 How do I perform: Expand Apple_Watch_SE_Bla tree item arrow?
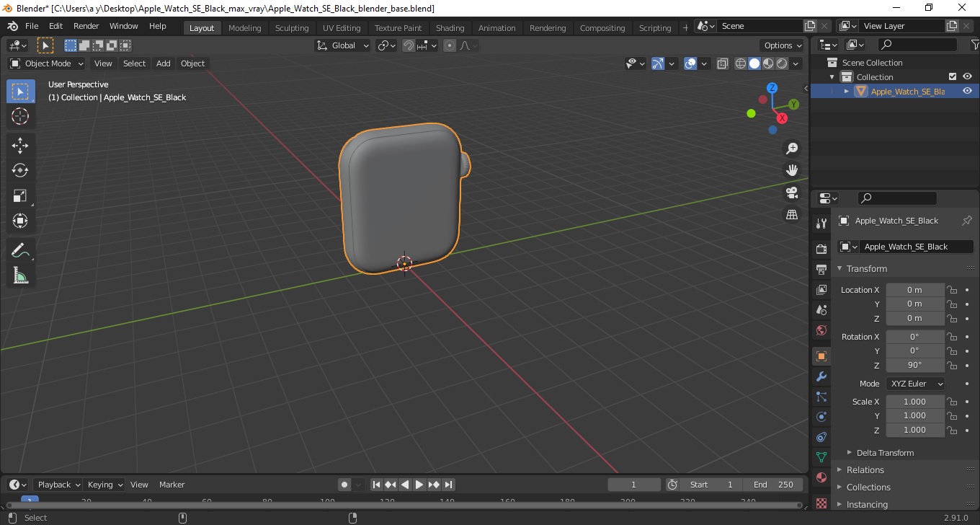847,91
